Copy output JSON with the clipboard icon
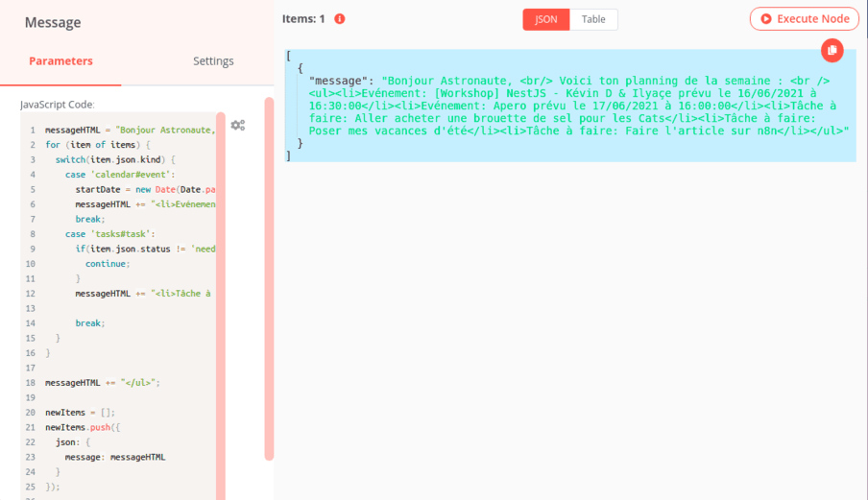868x500 pixels. tap(832, 50)
